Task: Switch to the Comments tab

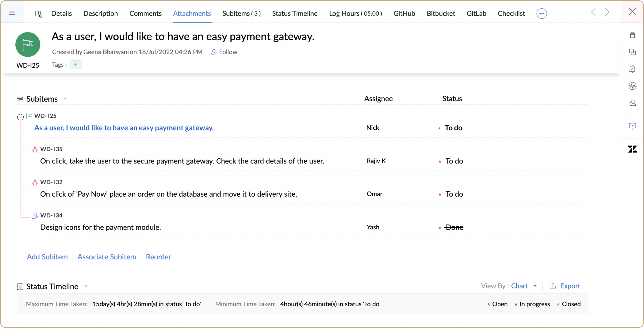Action: (145, 13)
